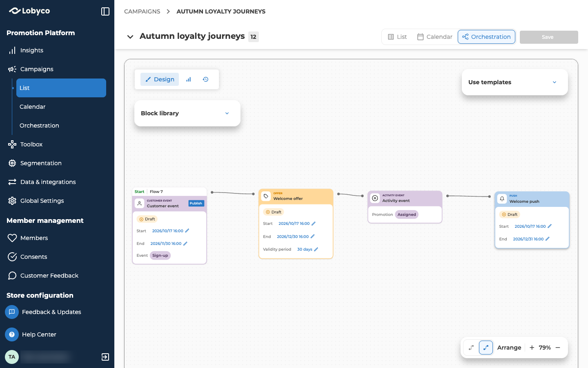Viewport: 588px width, 368px height.
Task: Edit the Customer event start date pencil
Action: pos(187,231)
